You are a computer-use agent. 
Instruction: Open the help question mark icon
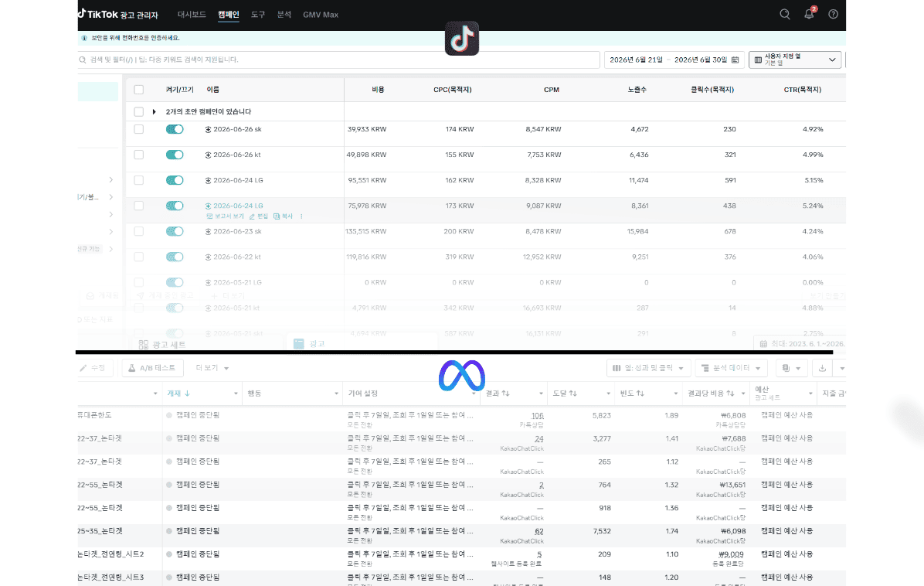[834, 14]
